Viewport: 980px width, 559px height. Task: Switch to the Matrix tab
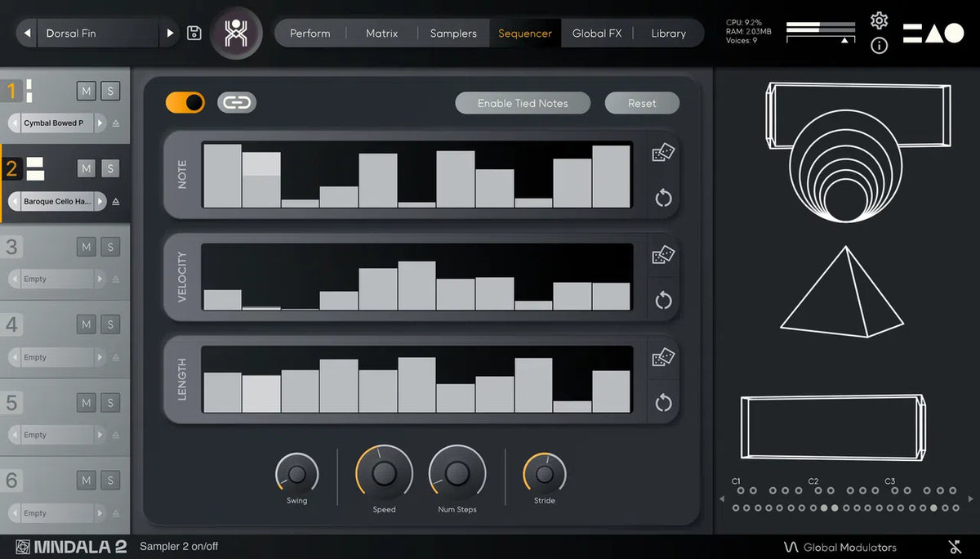(x=381, y=34)
